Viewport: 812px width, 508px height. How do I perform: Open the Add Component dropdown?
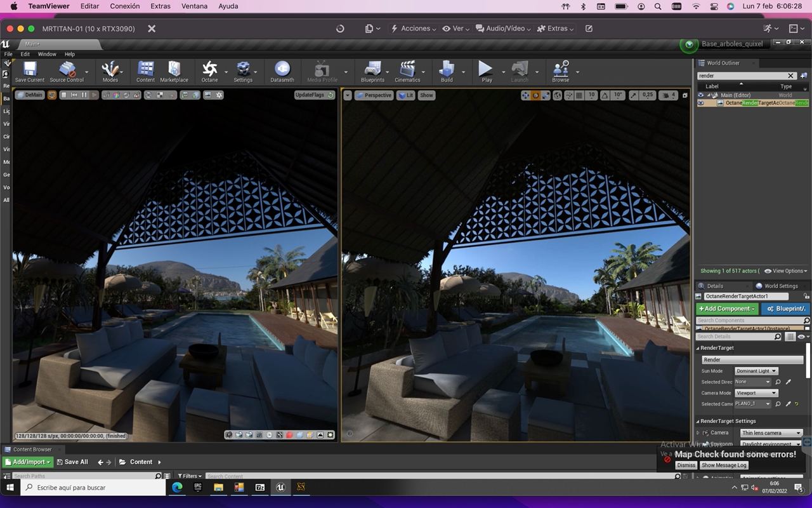[x=727, y=309]
